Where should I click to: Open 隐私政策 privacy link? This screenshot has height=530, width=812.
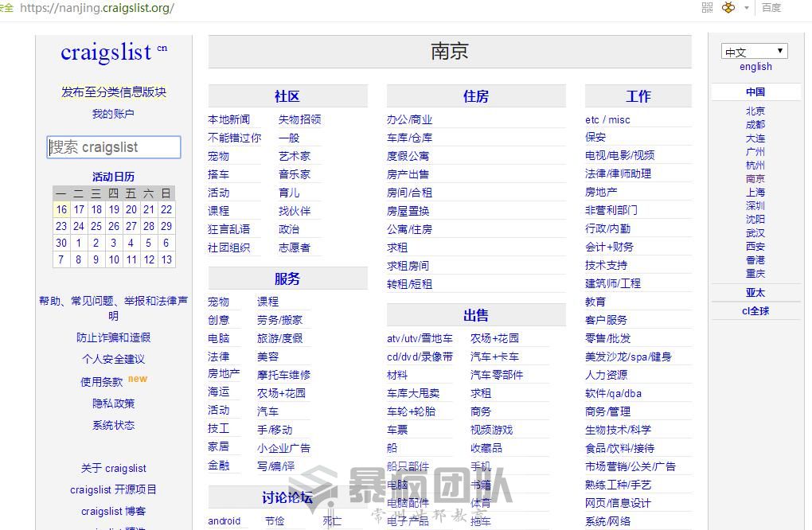[113, 403]
